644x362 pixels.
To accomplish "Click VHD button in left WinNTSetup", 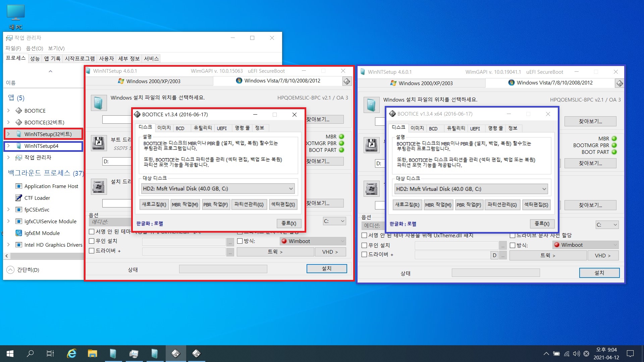I will (330, 252).
